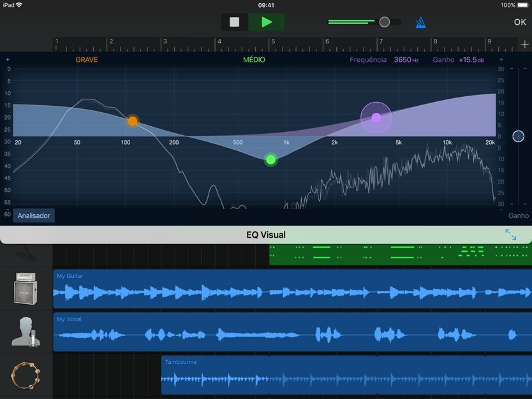Select the My Guitar audio region
The image size is (532, 399).
[x=292, y=289]
